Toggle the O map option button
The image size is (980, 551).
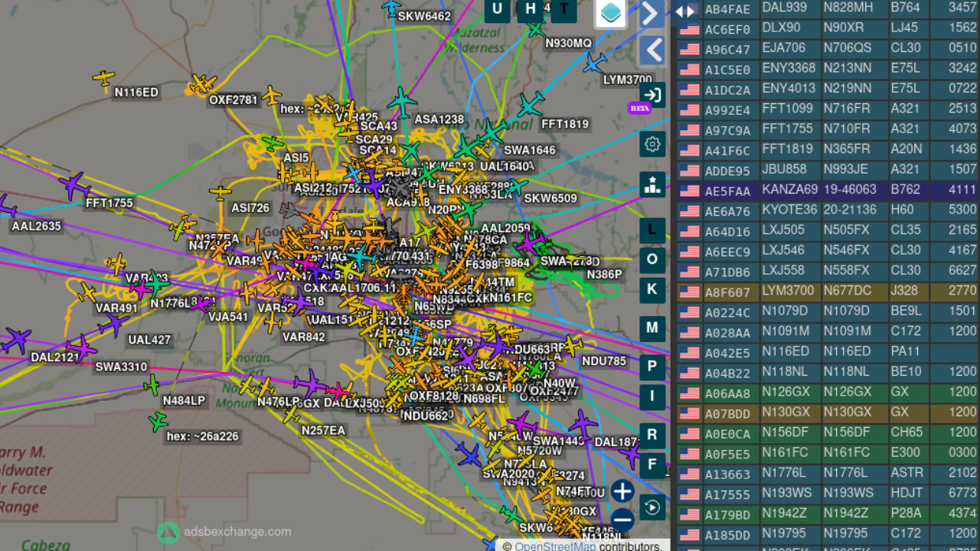pos(652,259)
